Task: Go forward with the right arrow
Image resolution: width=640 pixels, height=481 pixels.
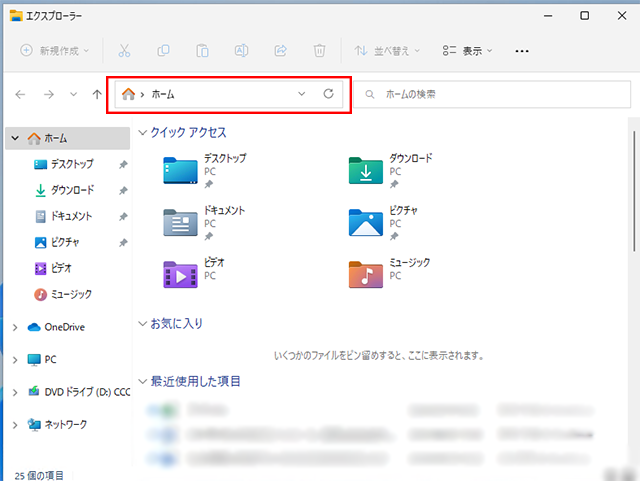Action: pos(49,95)
